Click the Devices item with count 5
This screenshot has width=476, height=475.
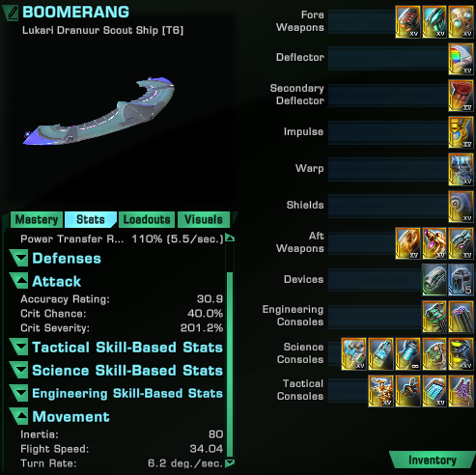tap(461, 280)
